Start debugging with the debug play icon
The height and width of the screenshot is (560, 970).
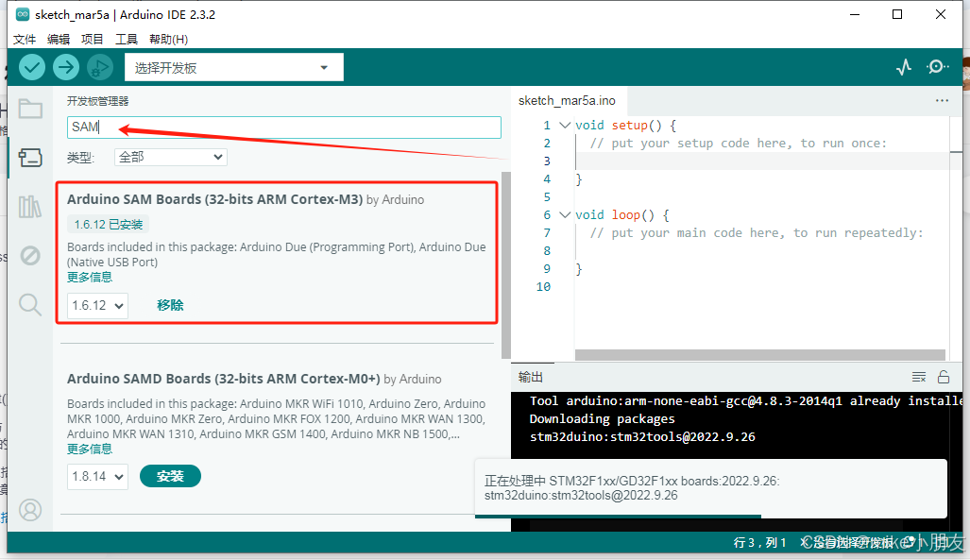click(99, 67)
